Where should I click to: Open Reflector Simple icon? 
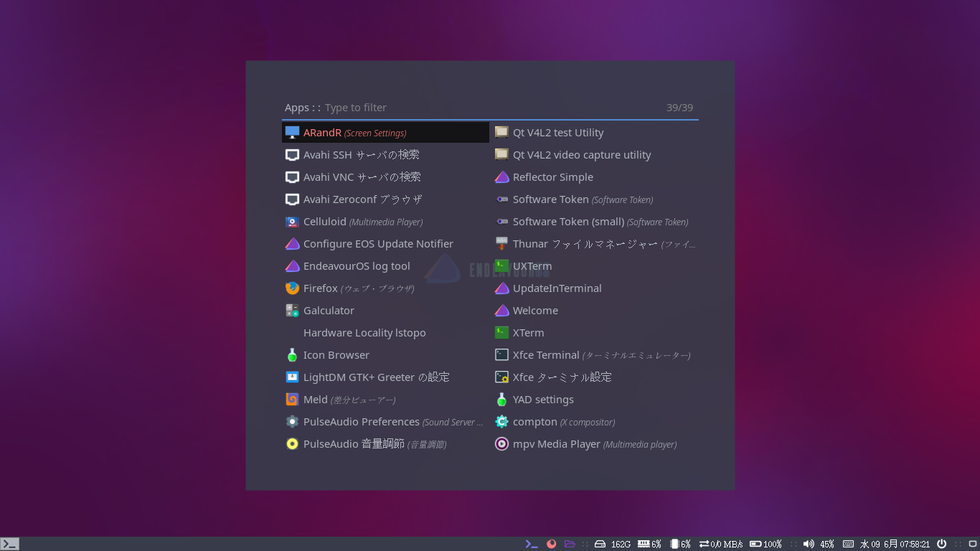pos(501,177)
